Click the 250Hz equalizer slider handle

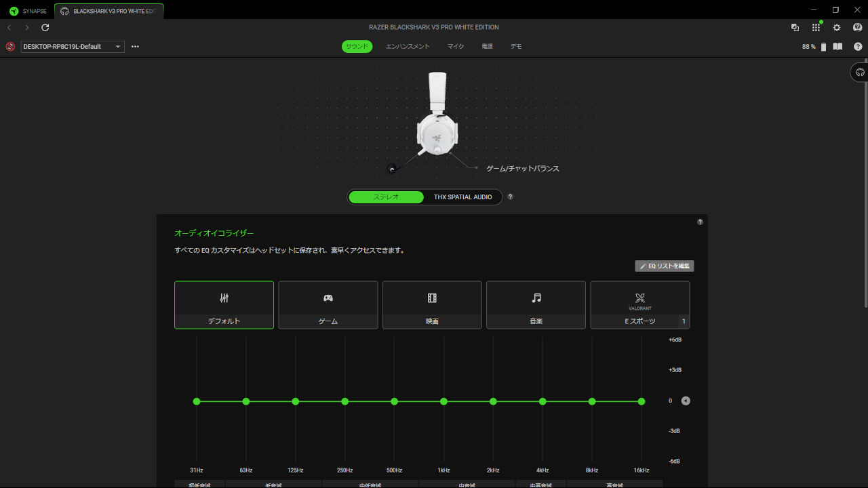coord(345,401)
